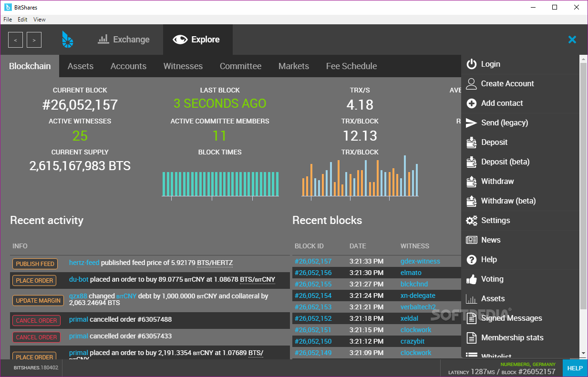Open the crazybit witness link
Image resolution: width=588 pixels, height=377 pixels.
[413, 341]
